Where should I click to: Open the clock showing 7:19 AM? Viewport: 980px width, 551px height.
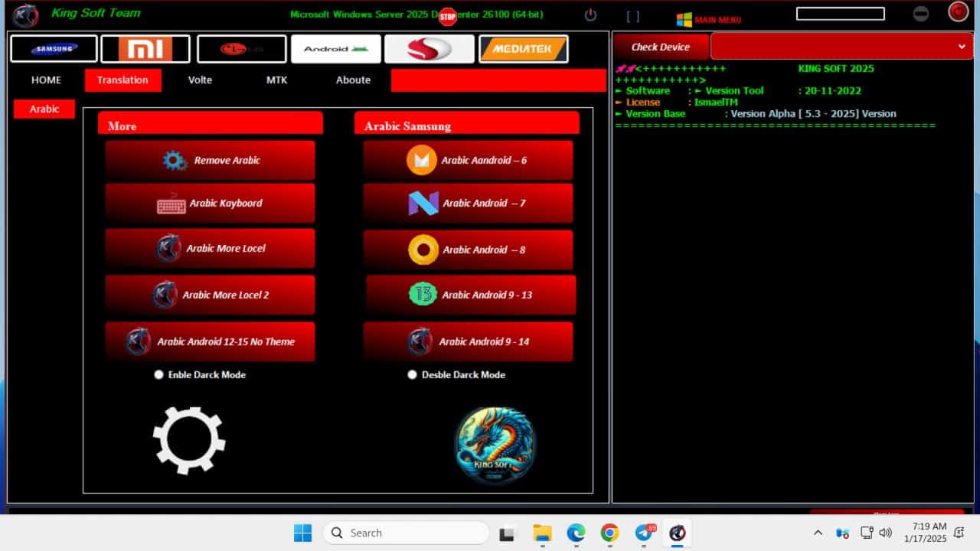pos(925,533)
